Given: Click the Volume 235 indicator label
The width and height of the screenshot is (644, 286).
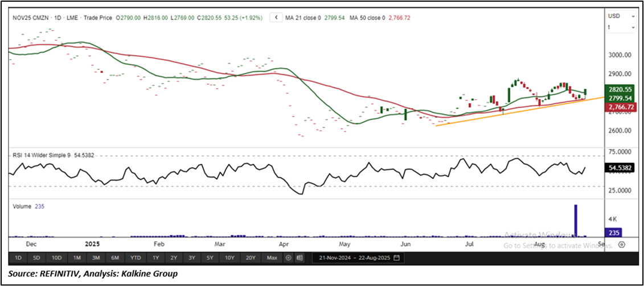Looking at the screenshot, I should [x=27, y=207].
